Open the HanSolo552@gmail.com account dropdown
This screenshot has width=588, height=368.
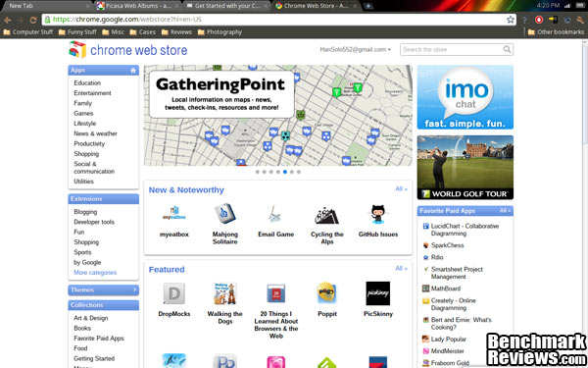click(x=355, y=50)
